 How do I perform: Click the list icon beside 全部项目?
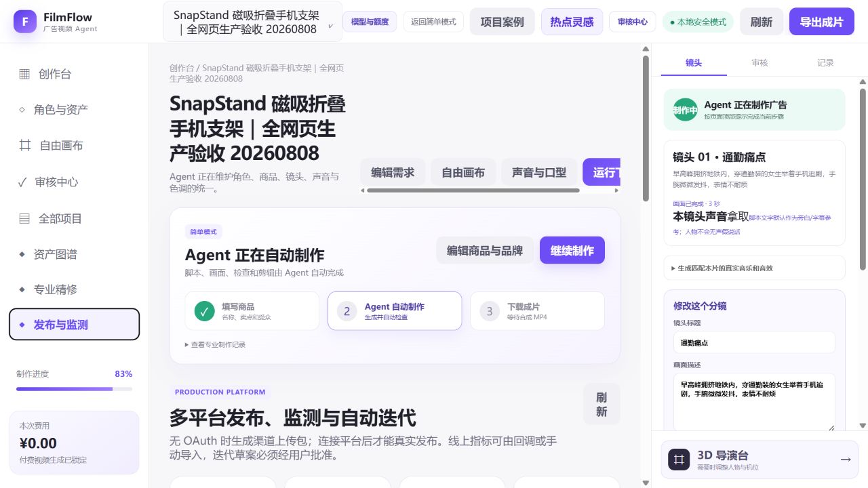pos(24,218)
